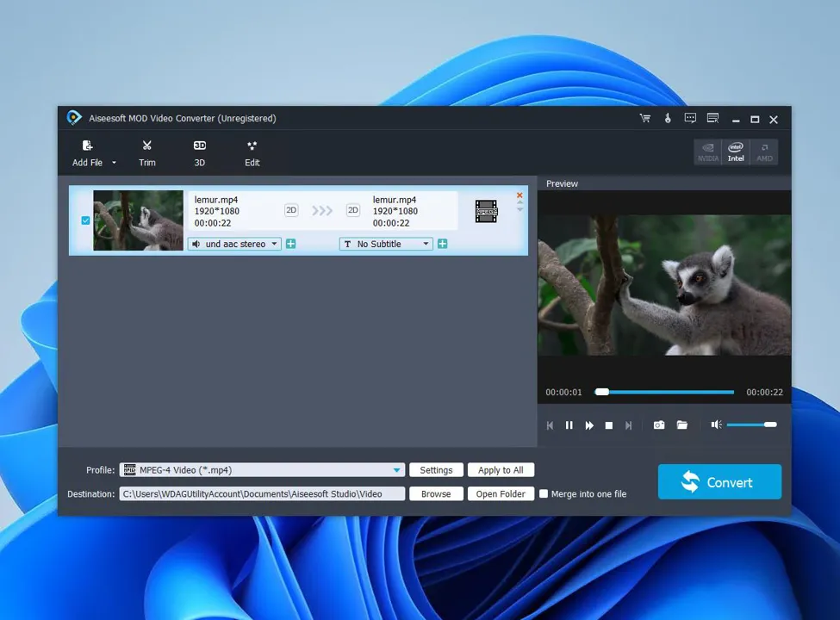
Task: Click the Convert button
Action: pos(719,482)
